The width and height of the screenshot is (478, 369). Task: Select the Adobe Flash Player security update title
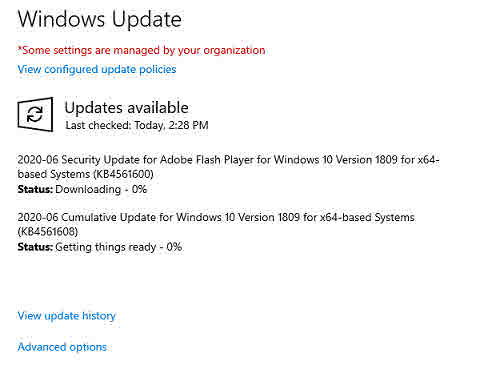(228, 167)
